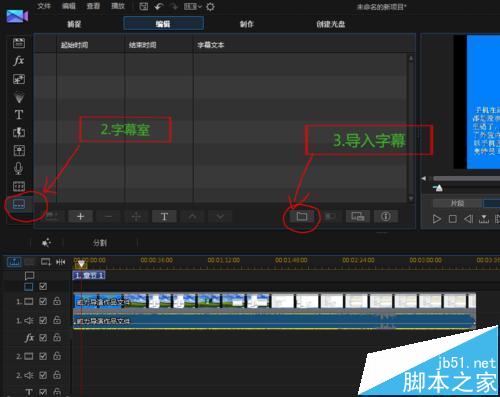Toggle the chapter track checkbox
500x397 pixels.
(x=43, y=286)
